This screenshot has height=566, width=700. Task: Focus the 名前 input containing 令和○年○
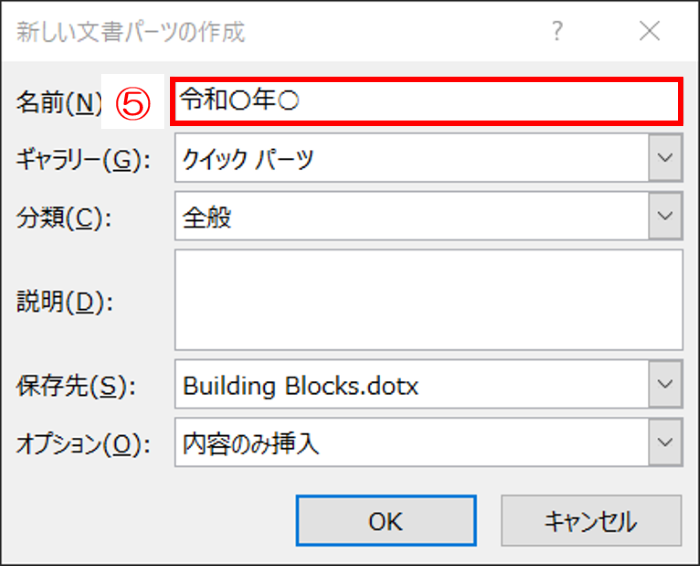pyautogui.click(x=427, y=101)
